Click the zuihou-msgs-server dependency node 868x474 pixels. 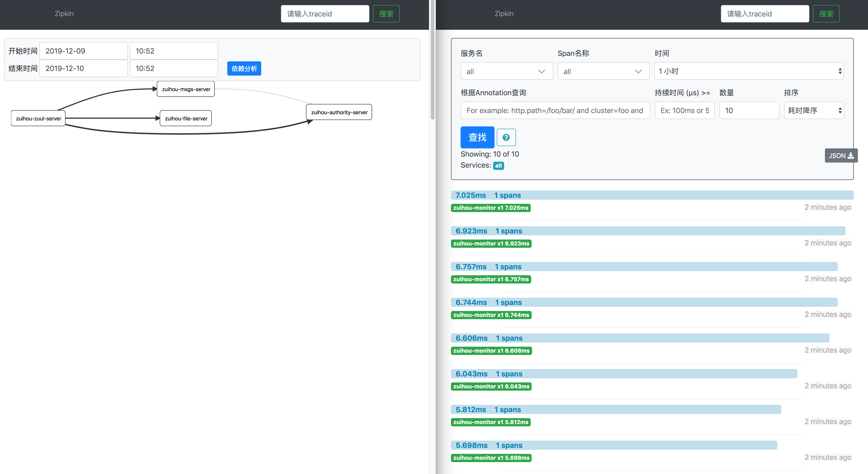[x=186, y=89]
